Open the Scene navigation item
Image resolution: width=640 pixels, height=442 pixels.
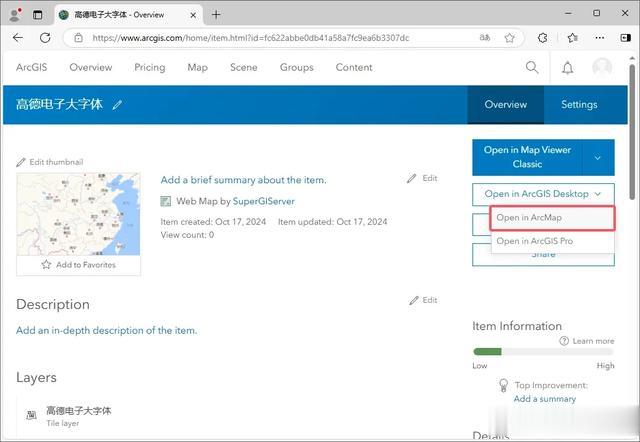pyautogui.click(x=244, y=67)
